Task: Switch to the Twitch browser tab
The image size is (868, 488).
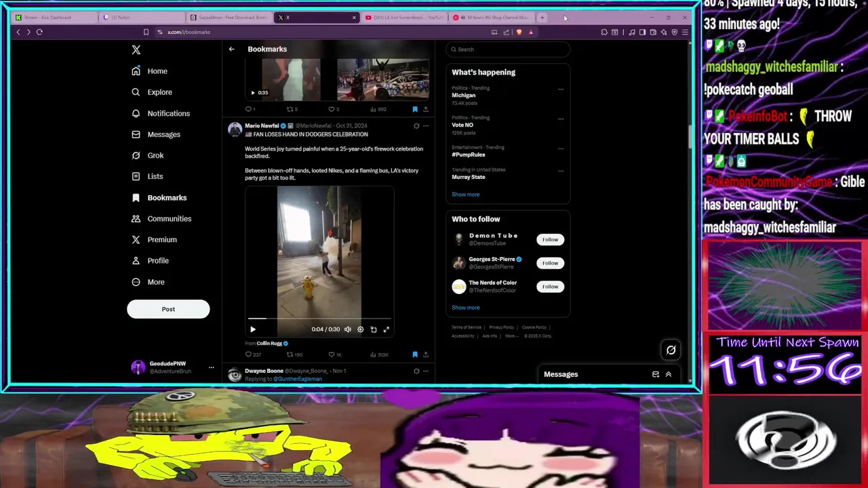Action: point(141,18)
